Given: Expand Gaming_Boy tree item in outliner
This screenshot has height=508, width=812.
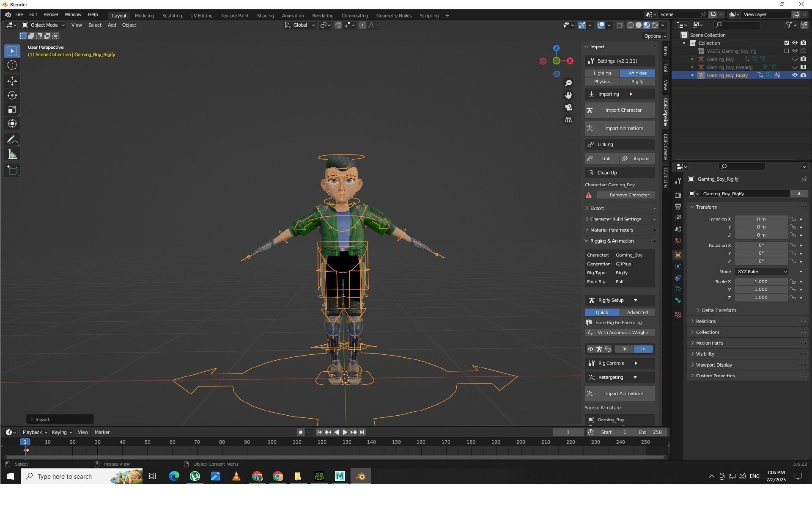Looking at the screenshot, I should (x=692, y=59).
